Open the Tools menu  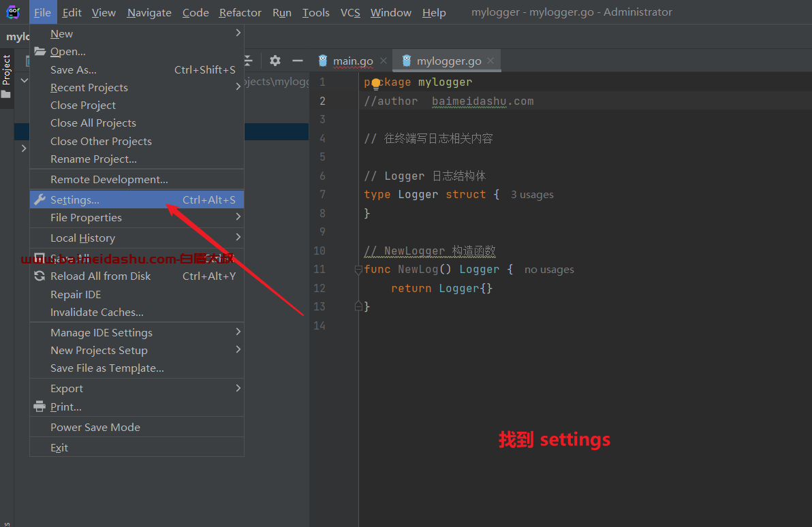click(x=316, y=12)
